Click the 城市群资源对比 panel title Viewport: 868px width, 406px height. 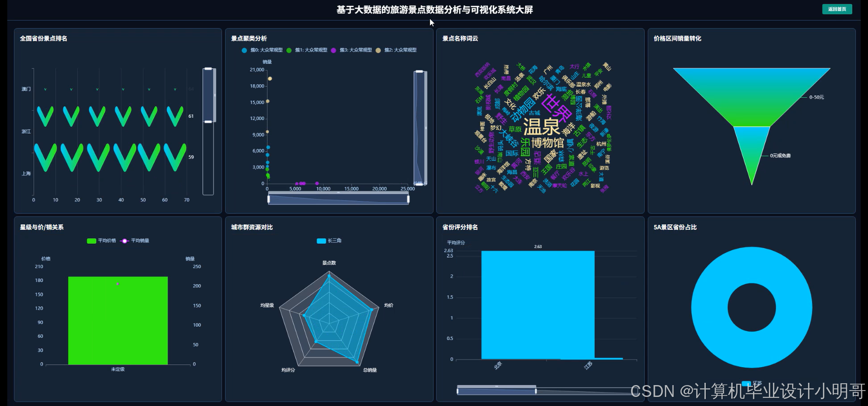point(252,227)
